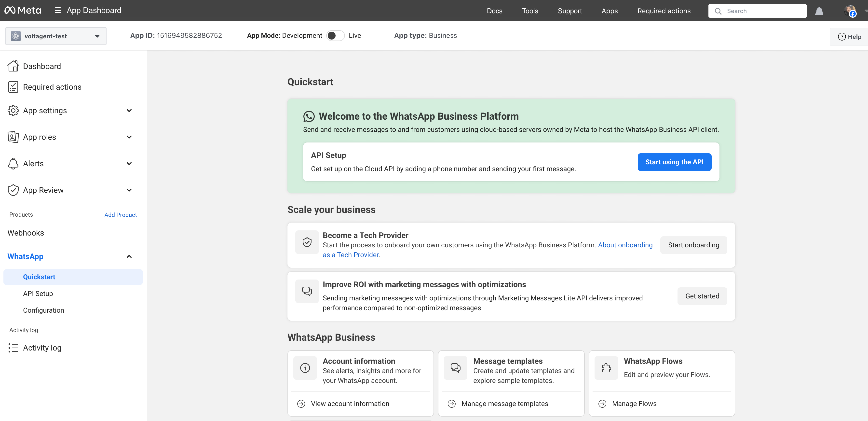The width and height of the screenshot is (868, 421).
Task: Open Configuration in the sidebar
Action: pyautogui.click(x=43, y=310)
